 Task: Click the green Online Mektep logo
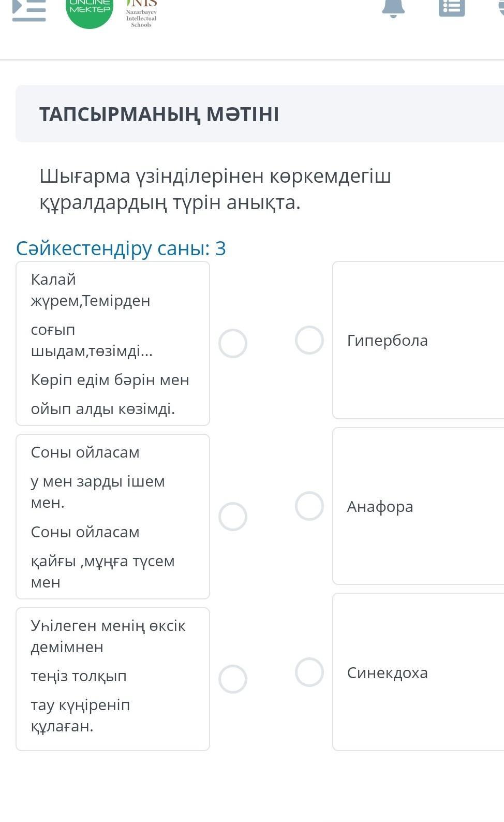click(x=90, y=10)
